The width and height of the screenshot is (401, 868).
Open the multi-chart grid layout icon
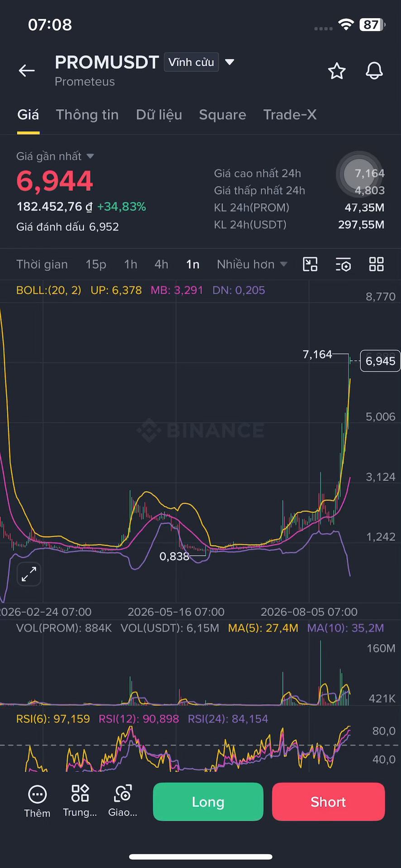pyautogui.click(x=377, y=264)
